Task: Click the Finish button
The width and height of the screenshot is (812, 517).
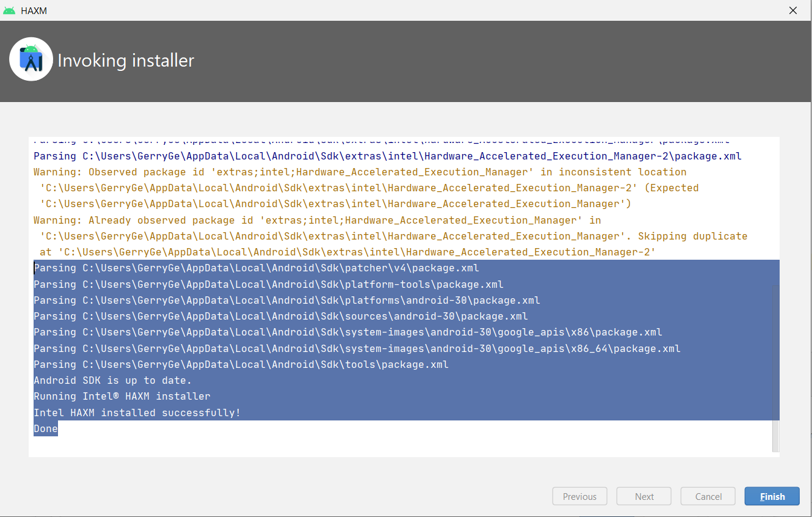Action: click(772, 496)
